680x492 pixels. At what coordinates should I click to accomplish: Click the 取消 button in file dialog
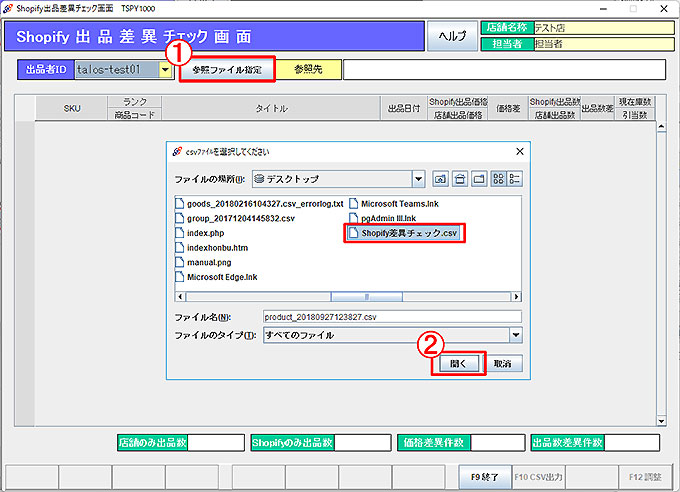503,364
